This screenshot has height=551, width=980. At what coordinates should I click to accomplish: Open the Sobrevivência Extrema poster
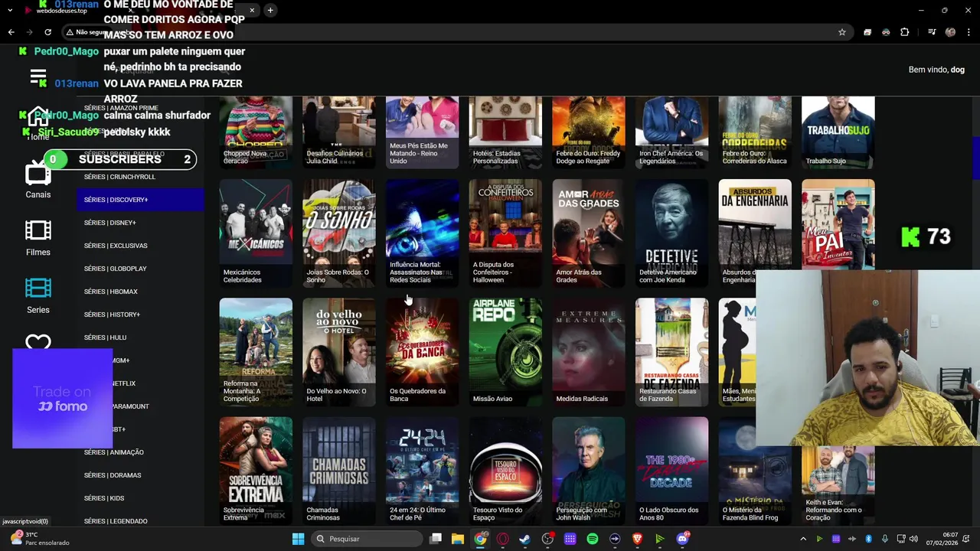click(256, 471)
